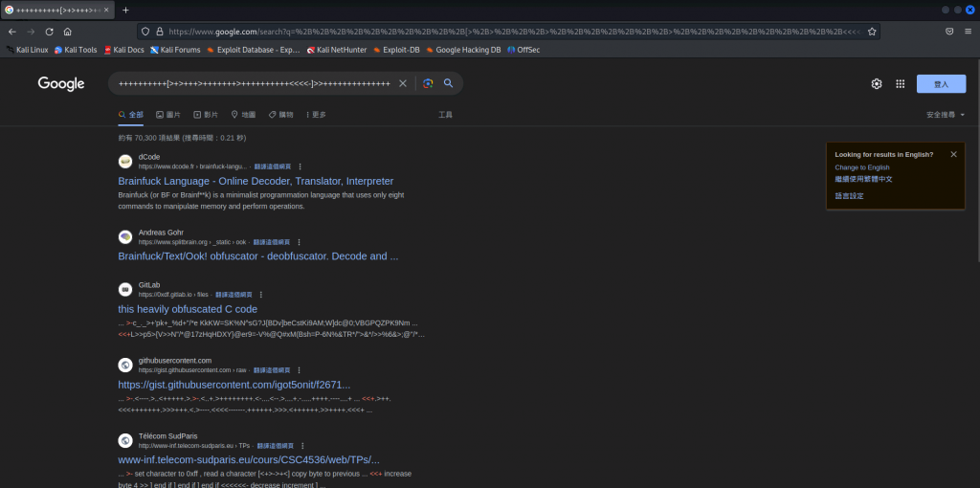This screenshot has height=488, width=980.
Task: Translate the Andreas Gohr result page
Action: (271, 242)
